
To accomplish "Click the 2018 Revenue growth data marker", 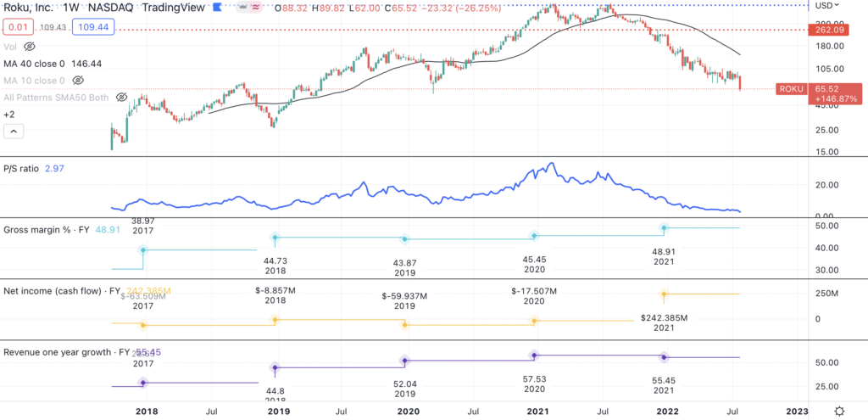I will (275, 367).
